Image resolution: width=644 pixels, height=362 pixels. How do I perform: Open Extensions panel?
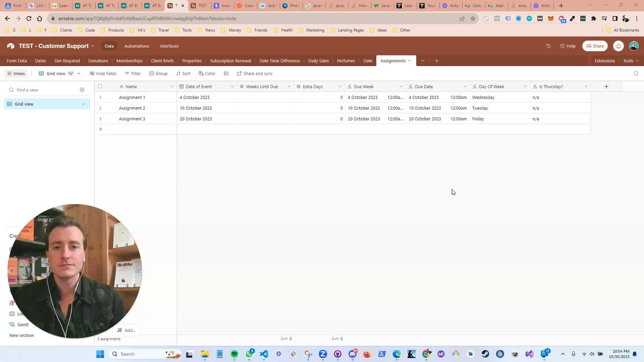(605, 61)
